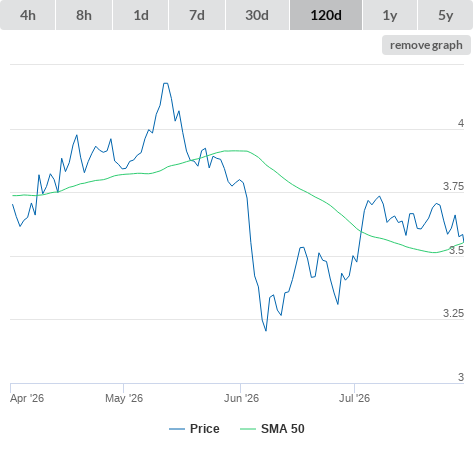The image size is (474, 455).
Task: Switch to the 8h time range
Action: (x=84, y=15)
